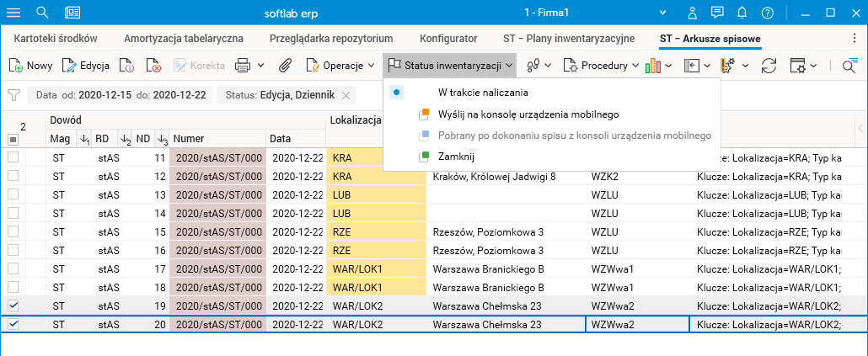Screen dimensions: 868x356
Task: Click the side panel collapse chevron
Action: click(x=860, y=128)
